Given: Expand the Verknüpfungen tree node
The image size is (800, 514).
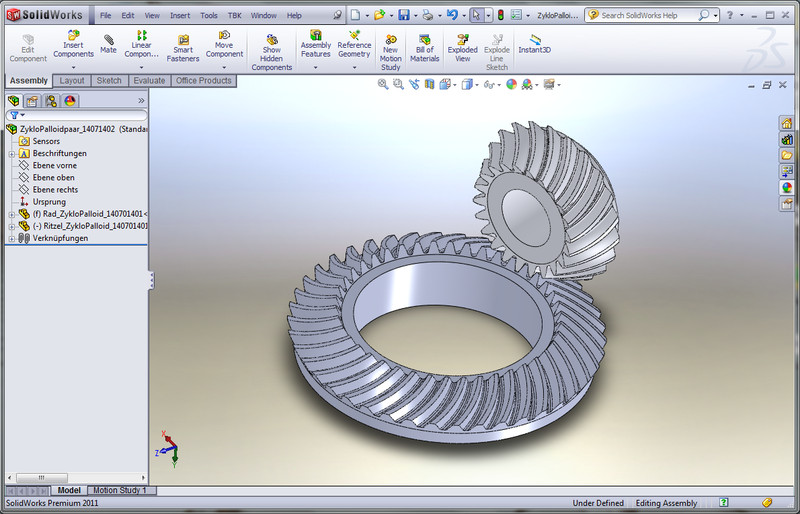Looking at the screenshot, I should click(x=11, y=238).
